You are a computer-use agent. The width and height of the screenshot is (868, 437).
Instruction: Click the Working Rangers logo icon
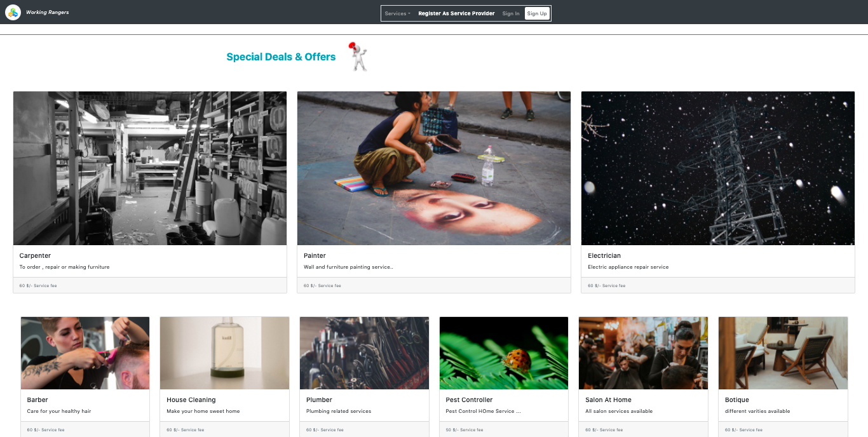click(x=13, y=12)
